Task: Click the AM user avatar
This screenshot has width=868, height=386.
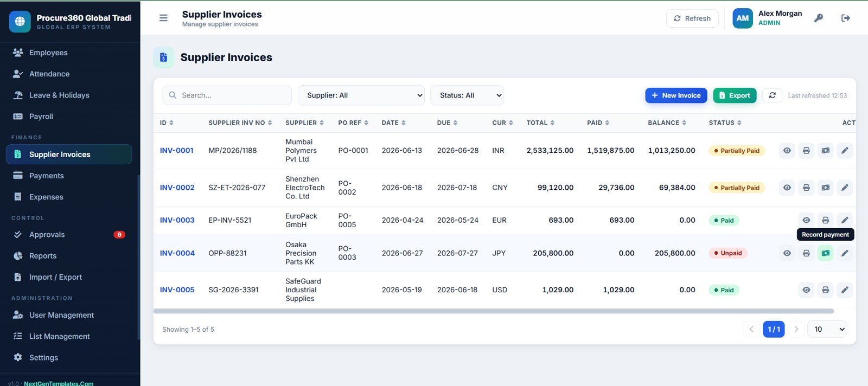Action: (743, 18)
